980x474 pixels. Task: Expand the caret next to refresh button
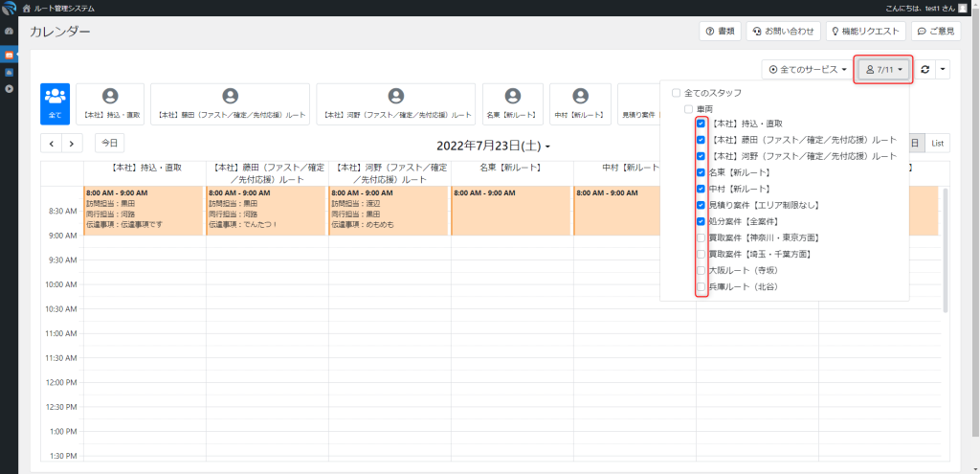pyautogui.click(x=944, y=70)
